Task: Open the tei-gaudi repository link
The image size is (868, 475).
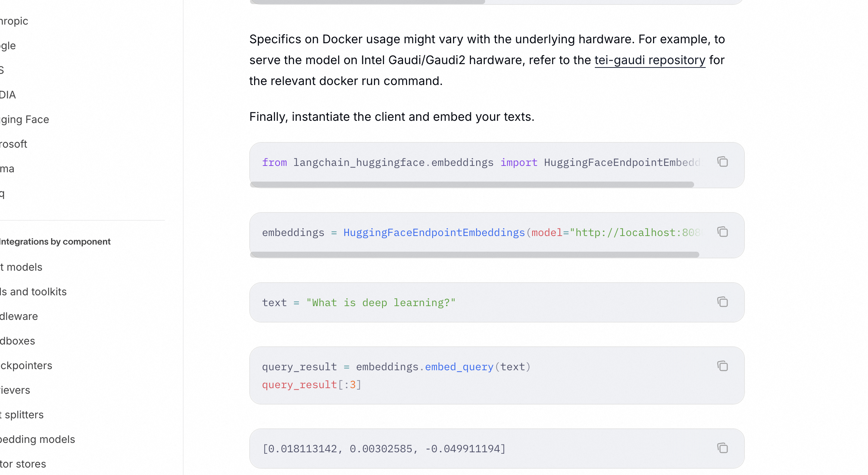Action: coord(650,60)
